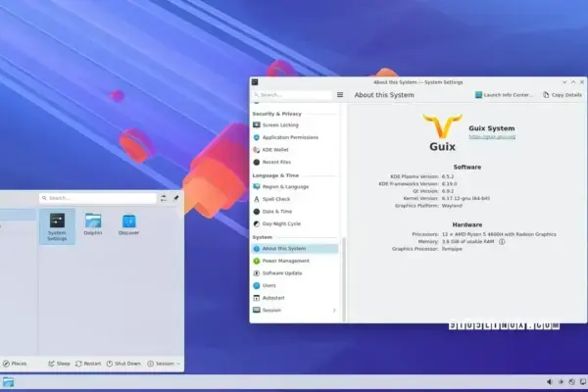Screen dimensions: 588x392
Task: Open Power Management settings
Action: [295, 261]
